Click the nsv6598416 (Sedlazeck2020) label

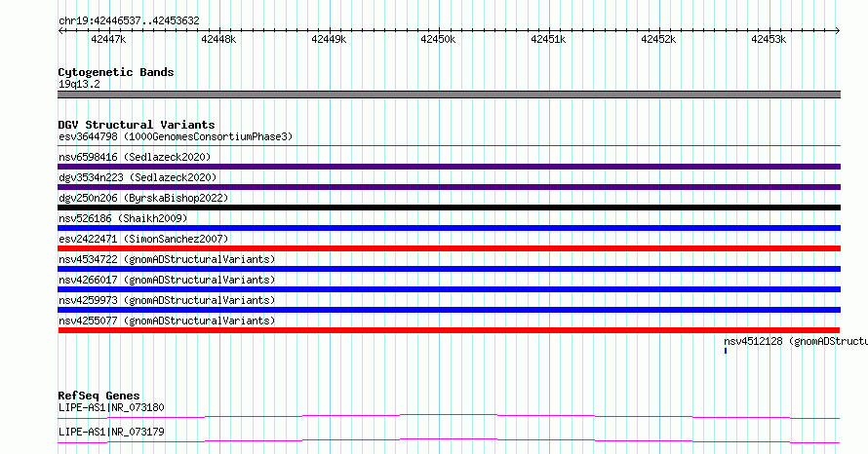click(135, 157)
